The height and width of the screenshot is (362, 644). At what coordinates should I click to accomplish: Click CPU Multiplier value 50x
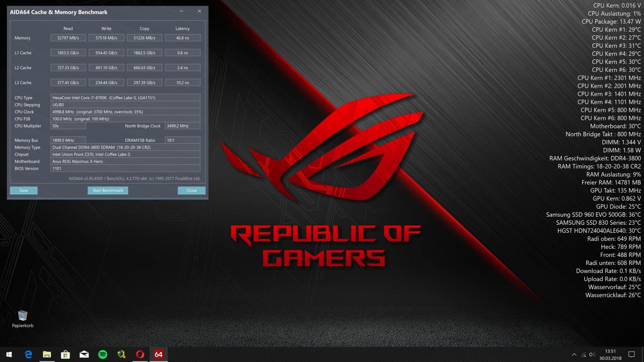(68, 126)
